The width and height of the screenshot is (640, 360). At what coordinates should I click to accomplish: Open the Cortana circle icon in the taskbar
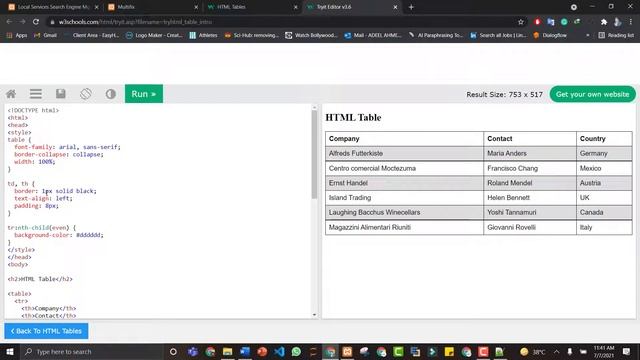(x=173, y=351)
